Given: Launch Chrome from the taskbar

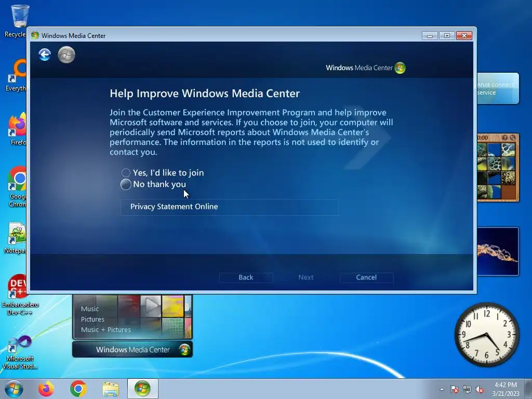Looking at the screenshot, I should click(78, 389).
